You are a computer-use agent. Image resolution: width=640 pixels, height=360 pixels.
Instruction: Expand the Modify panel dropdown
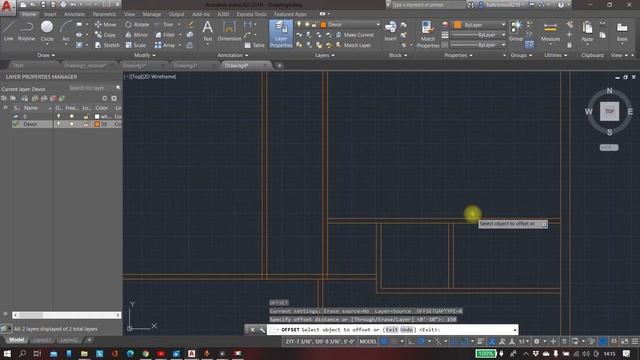click(144, 55)
